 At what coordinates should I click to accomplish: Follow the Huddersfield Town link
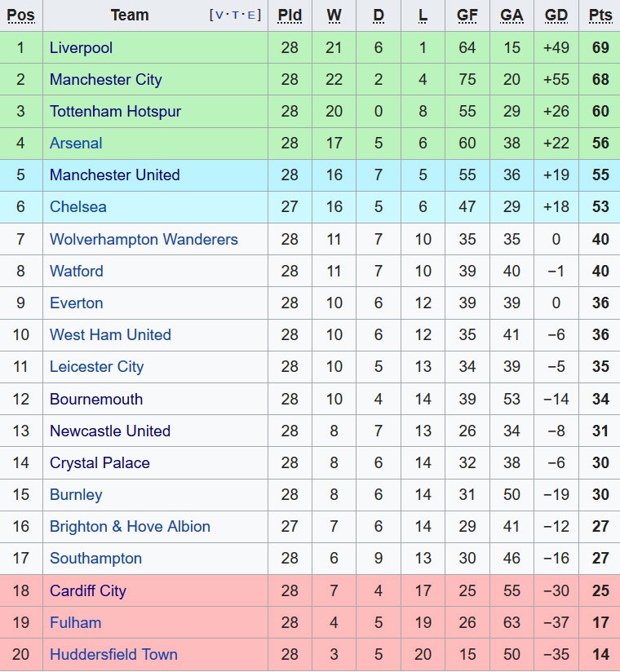[113, 654]
